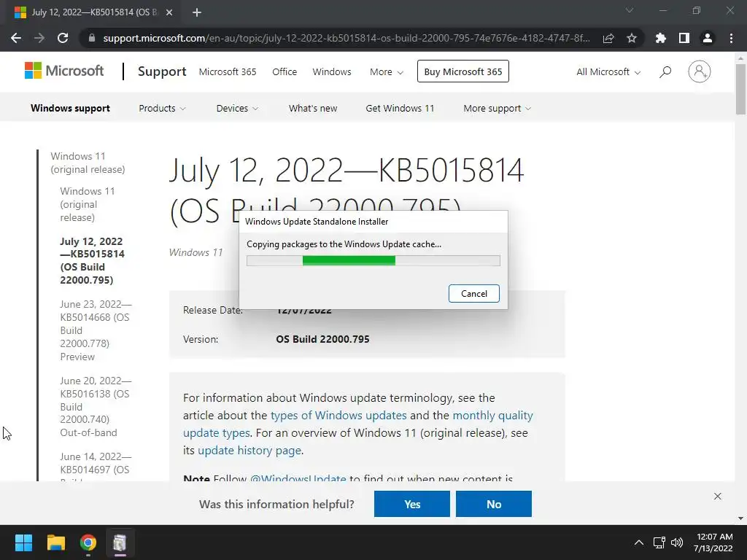
Task: Select the indented Windows 11 (original release) sidebar item
Action: pos(88,204)
